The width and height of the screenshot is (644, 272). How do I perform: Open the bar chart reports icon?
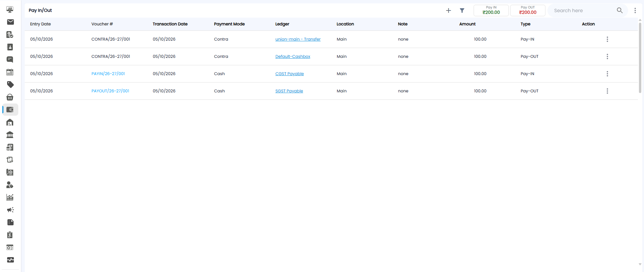coord(10,197)
